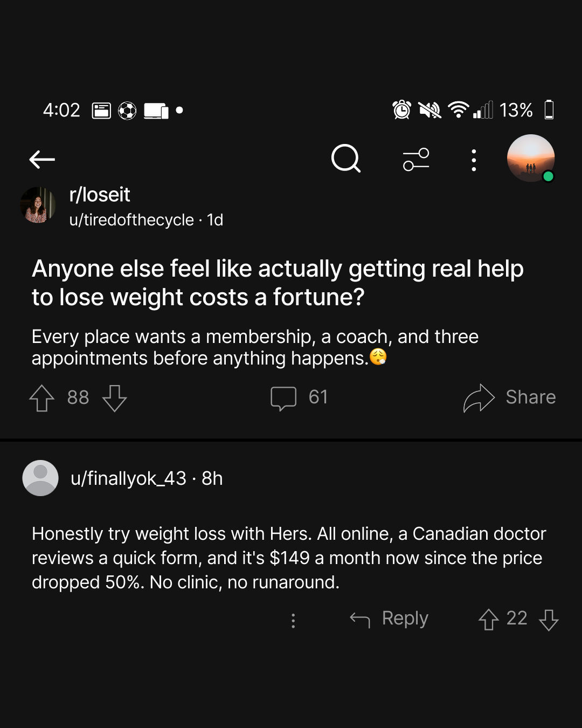Open the 61 comments bubble icon
Image resolution: width=582 pixels, height=728 pixels.
[x=283, y=399]
